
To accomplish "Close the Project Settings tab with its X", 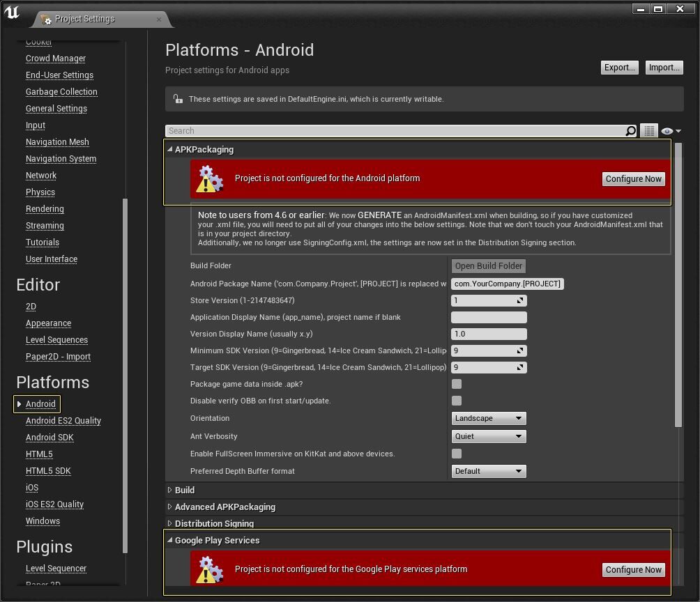I will point(159,19).
